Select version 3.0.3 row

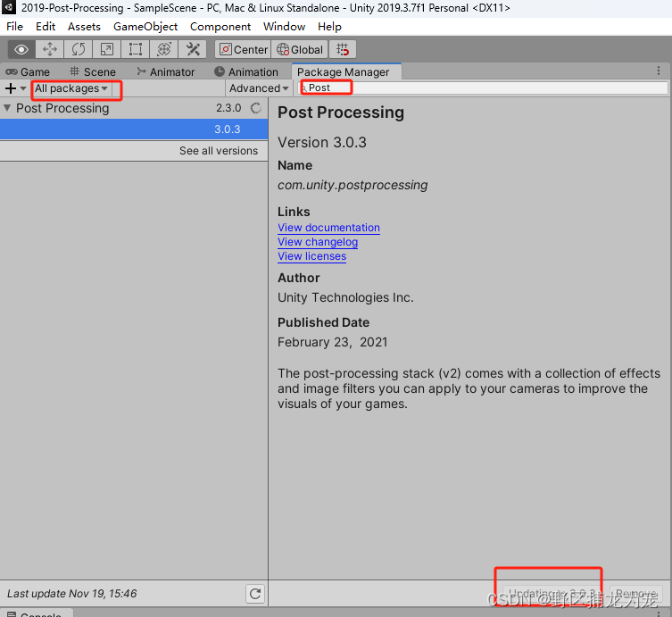134,129
